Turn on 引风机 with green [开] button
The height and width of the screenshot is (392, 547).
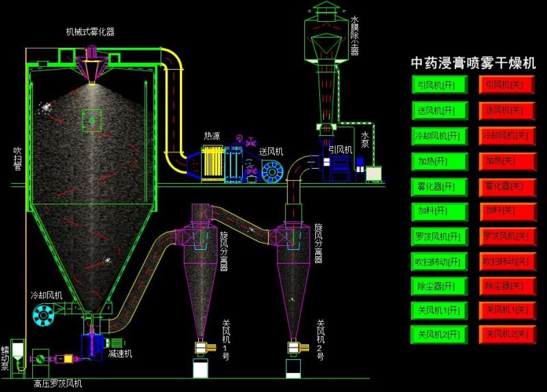point(440,85)
